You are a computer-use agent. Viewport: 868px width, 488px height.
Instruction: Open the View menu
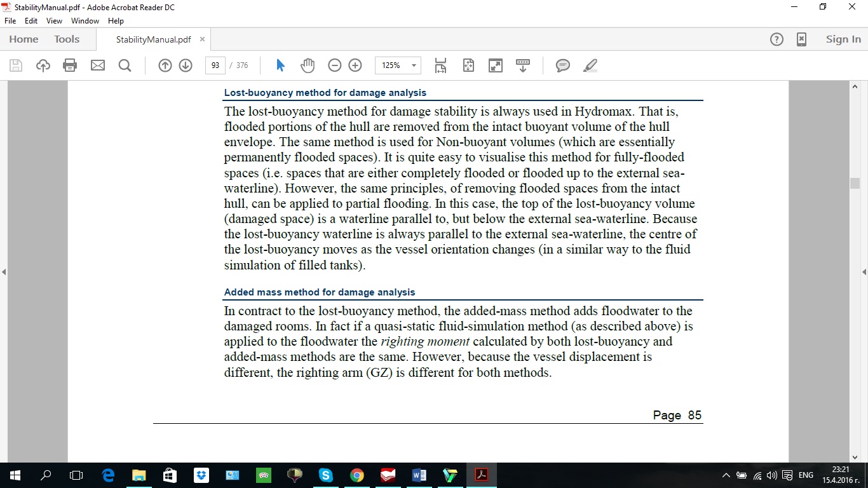[x=54, y=21]
